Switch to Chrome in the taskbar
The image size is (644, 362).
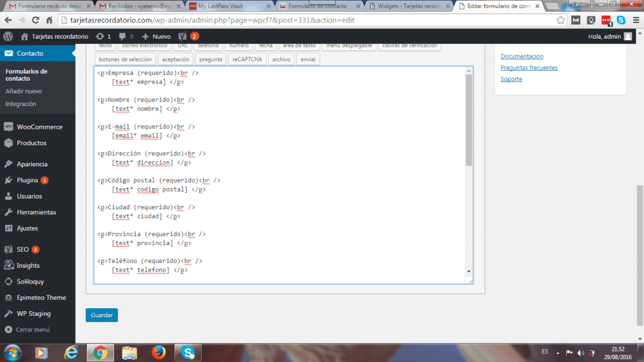100,353
